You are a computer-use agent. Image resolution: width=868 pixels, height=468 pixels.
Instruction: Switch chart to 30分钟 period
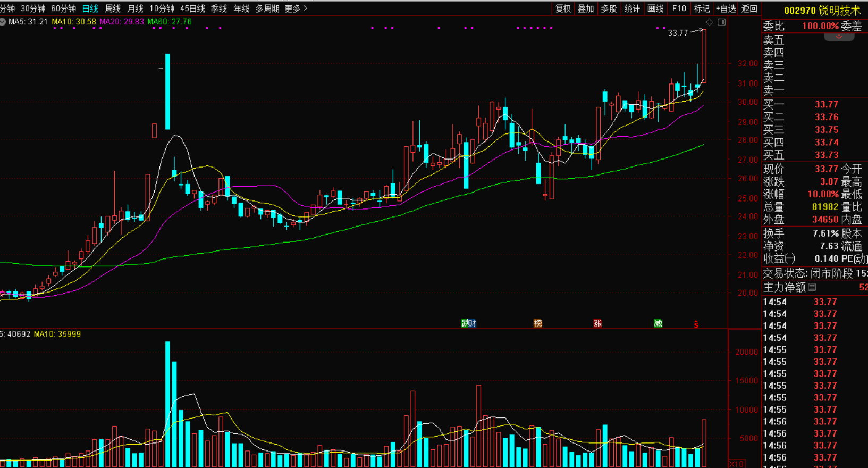pos(33,9)
